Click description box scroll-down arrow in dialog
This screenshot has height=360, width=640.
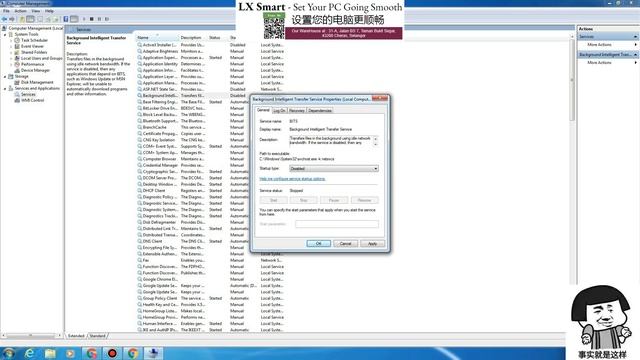[376, 144]
